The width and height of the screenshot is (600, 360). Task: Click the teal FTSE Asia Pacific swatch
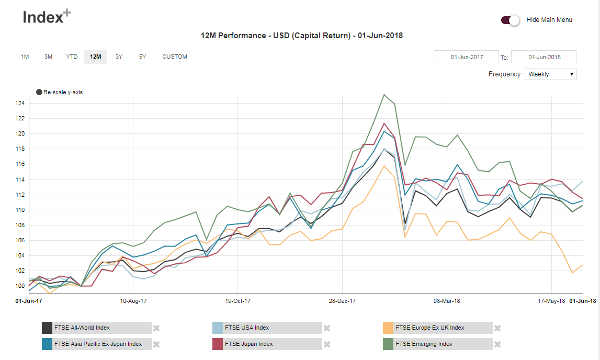[47, 344]
